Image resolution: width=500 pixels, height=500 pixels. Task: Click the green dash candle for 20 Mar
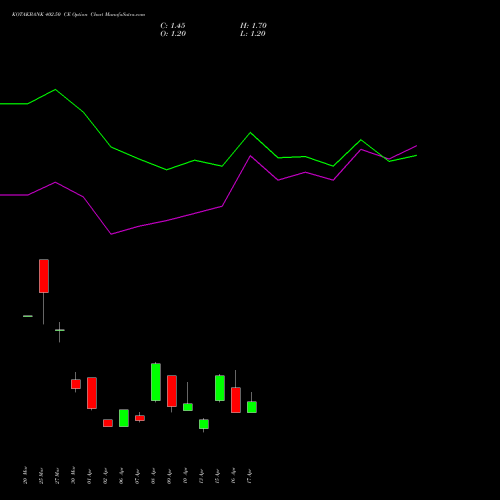tap(28, 316)
